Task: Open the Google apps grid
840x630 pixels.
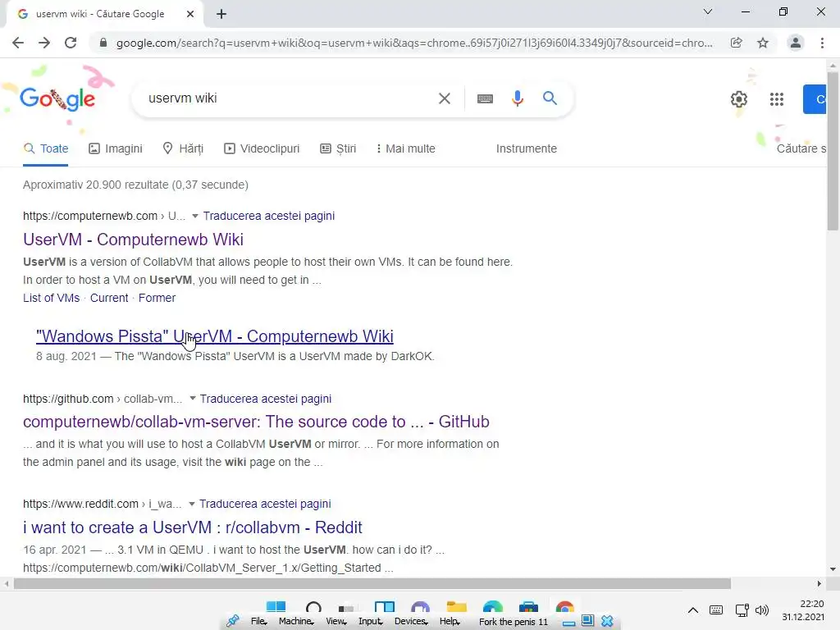Action: (777, 99)
